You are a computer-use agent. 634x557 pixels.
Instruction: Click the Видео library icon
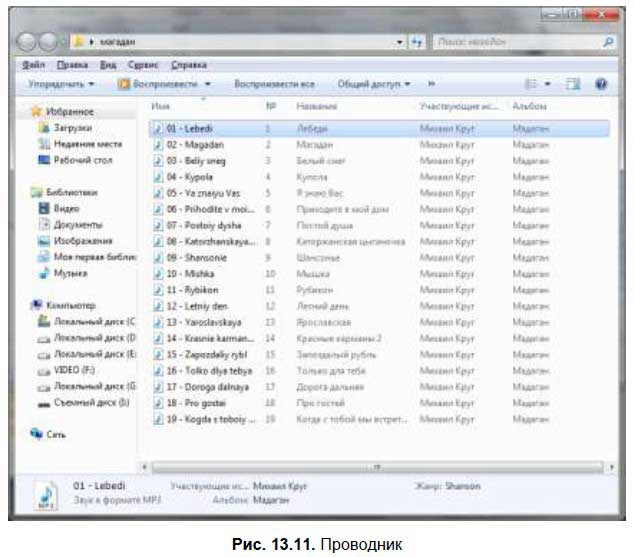(44, 208)
